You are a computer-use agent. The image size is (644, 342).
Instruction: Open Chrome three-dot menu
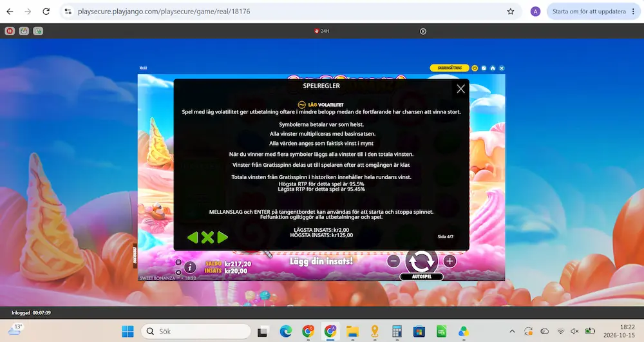click(x=633, y=12)
